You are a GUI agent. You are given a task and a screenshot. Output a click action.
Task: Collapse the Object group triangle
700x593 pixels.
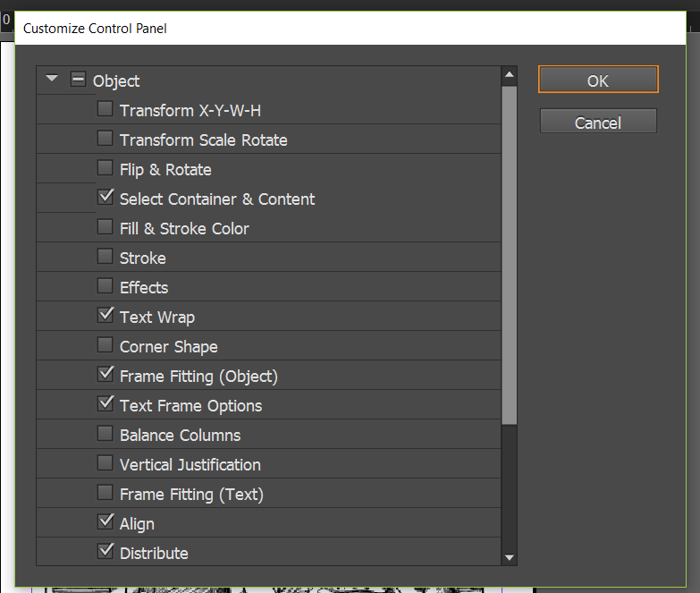(52, 79)
